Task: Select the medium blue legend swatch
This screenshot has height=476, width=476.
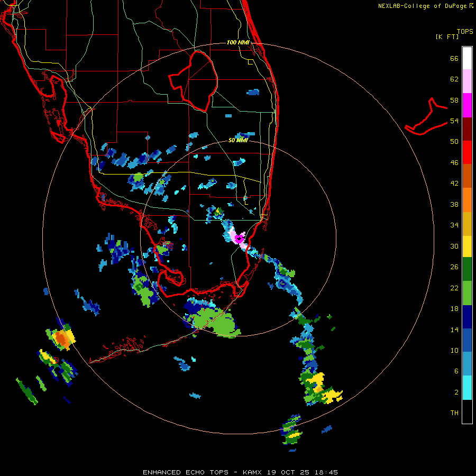Action: pyautogui.click(x=467, y=340)
